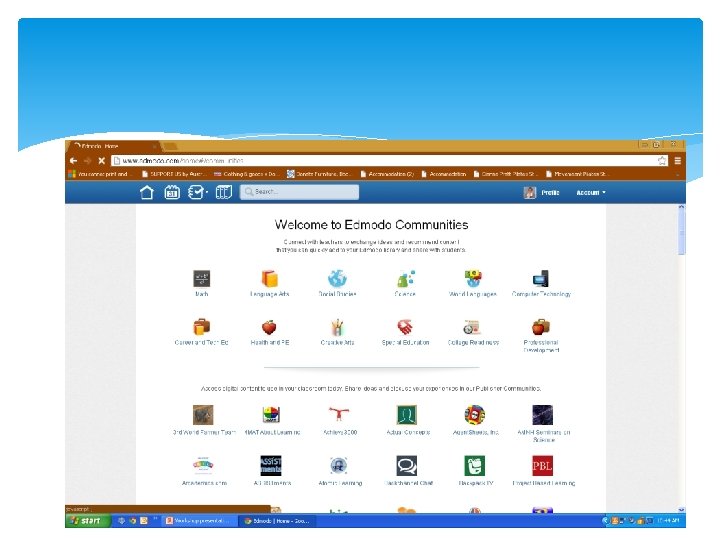Open the Professional Development icon

tap(541, 327)
